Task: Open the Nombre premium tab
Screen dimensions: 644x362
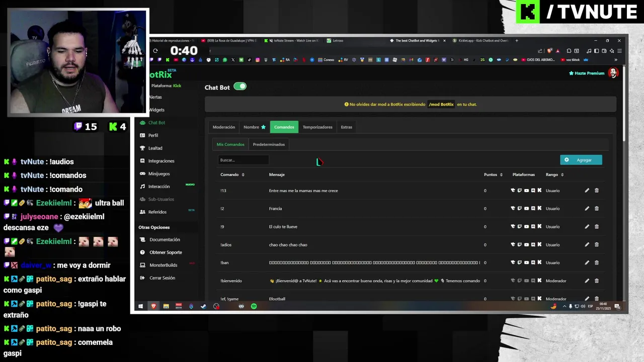Action: click(255, 127)
